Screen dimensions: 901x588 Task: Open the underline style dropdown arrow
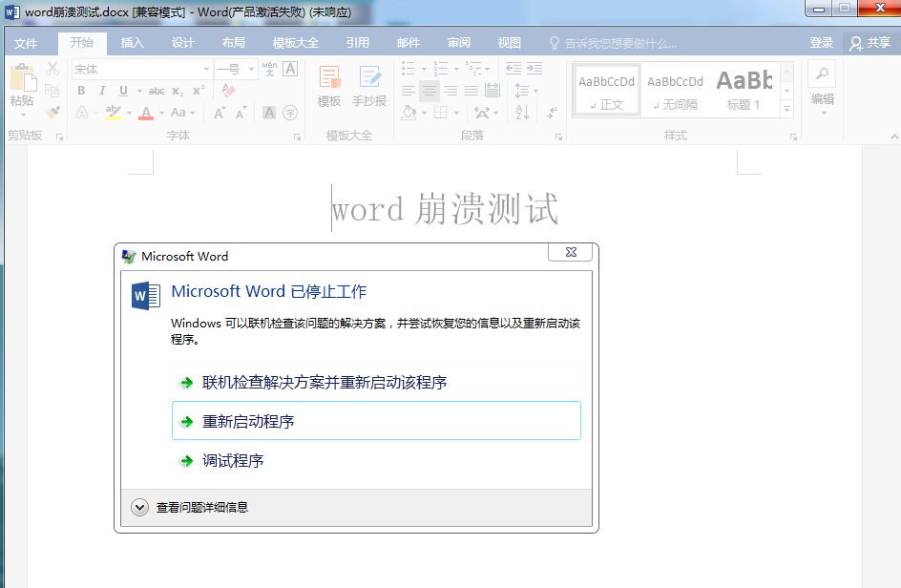139,91
